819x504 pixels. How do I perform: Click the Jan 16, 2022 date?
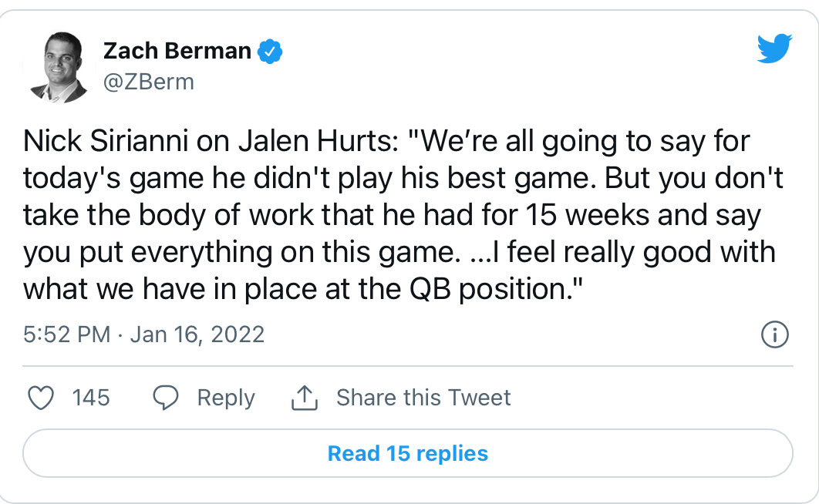[197, 334]
